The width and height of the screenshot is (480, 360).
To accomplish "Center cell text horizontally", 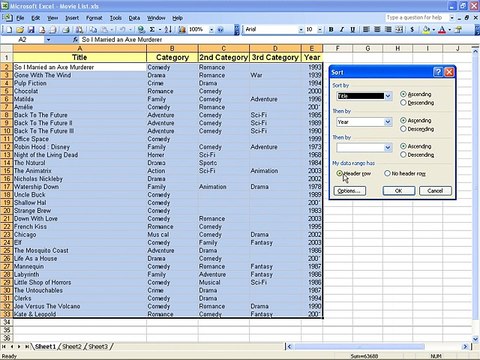I will [x=377, y=30].
